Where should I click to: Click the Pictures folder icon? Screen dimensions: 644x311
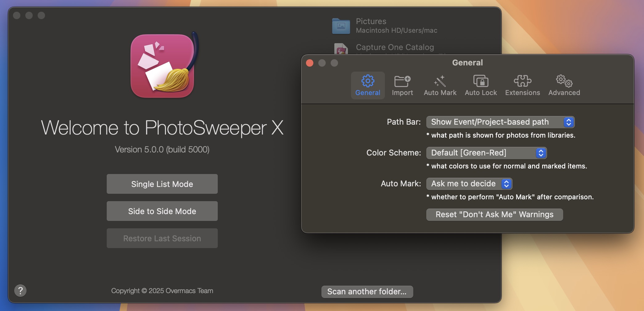pos(341,26)
